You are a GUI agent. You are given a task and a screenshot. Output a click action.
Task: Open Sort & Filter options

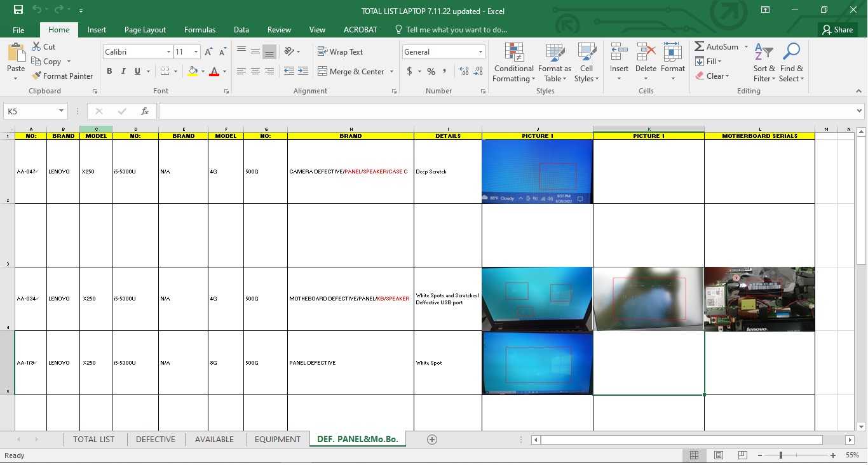tap(764, 63)
